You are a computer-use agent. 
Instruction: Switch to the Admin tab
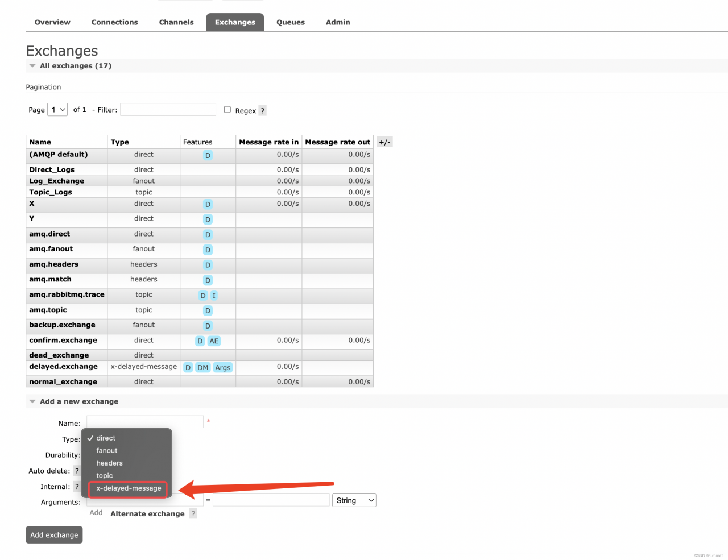[338, 22]
